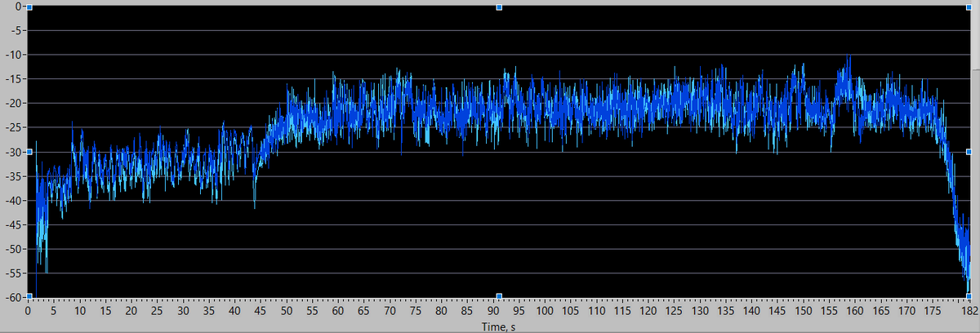The width and height of the screenshot is (980, 333).
Task: Click the '150' time axis label
Action: point(804,311)
